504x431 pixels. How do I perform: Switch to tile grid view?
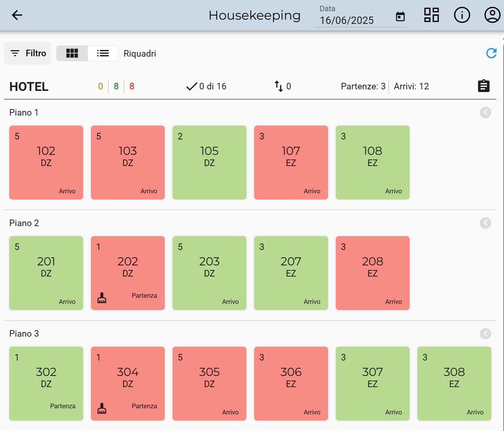[72, 53]
